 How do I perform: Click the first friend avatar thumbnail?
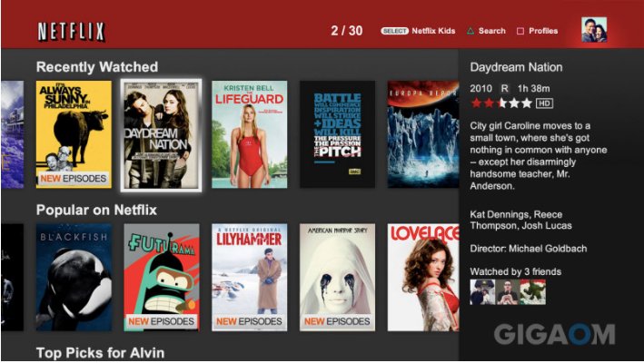[482, 292]
